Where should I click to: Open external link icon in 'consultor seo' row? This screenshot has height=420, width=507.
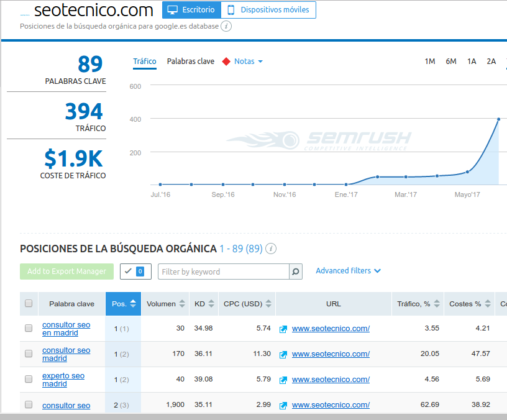[x=283, y=406]
